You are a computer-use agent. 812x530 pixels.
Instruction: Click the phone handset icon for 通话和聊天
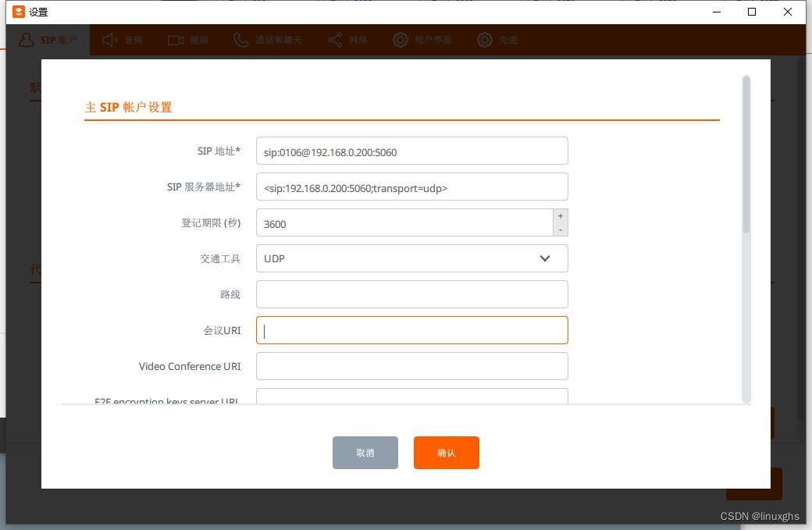[240, 40]
